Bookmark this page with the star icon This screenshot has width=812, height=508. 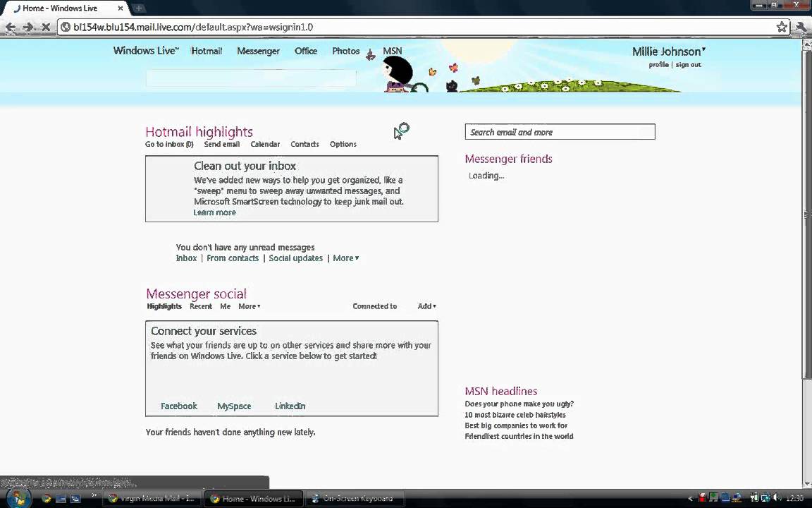pos(782,27)
